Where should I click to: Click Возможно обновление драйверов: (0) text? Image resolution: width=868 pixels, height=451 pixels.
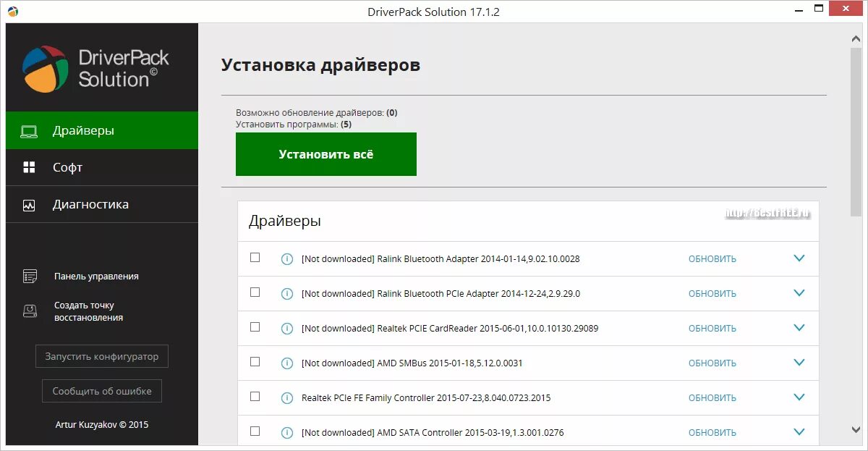[317, 113]
